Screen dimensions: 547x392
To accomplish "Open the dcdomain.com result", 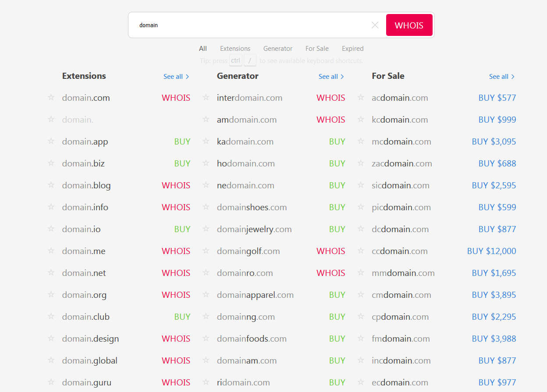I will coord(400,229).
